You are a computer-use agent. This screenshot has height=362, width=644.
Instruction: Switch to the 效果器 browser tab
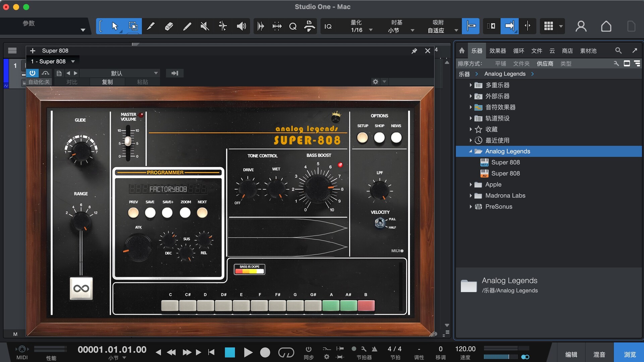coord(497,51)
